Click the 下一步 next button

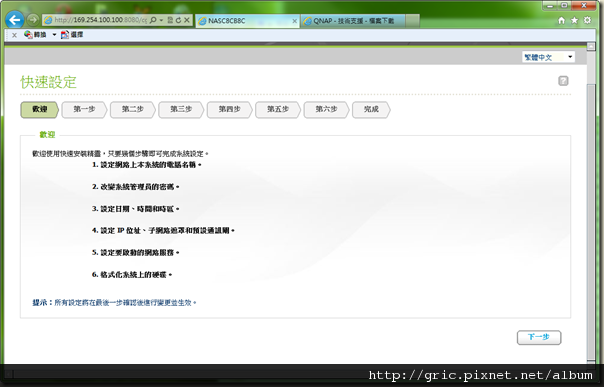(539, 337)
